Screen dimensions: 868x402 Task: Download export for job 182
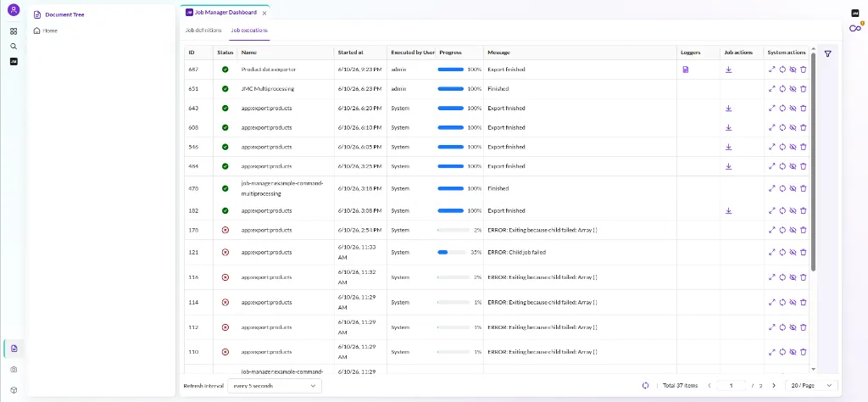[728, 211]
